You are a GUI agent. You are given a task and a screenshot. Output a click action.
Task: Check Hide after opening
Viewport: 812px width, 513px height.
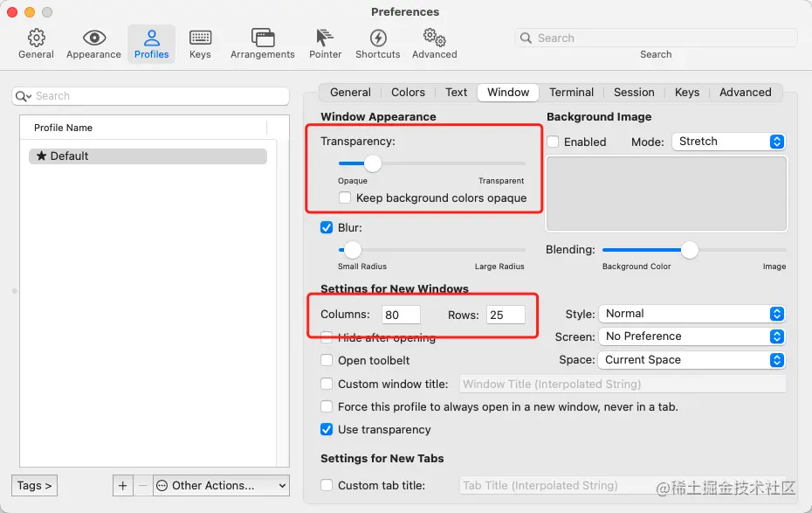coord(327,338)
